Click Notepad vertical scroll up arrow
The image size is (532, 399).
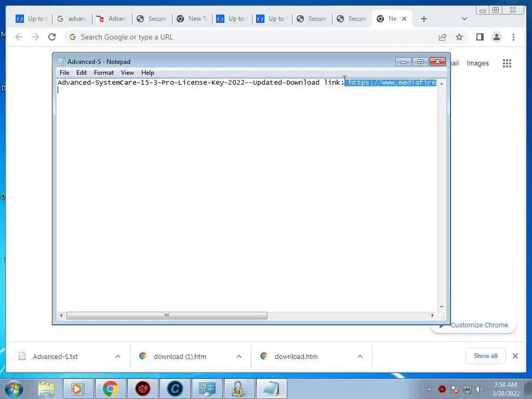(442, 84)
